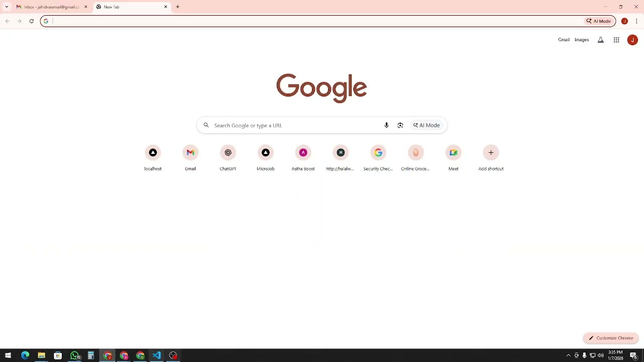Expand the tab search dropdown
This screenshot has height=362, width=644.
7,7
